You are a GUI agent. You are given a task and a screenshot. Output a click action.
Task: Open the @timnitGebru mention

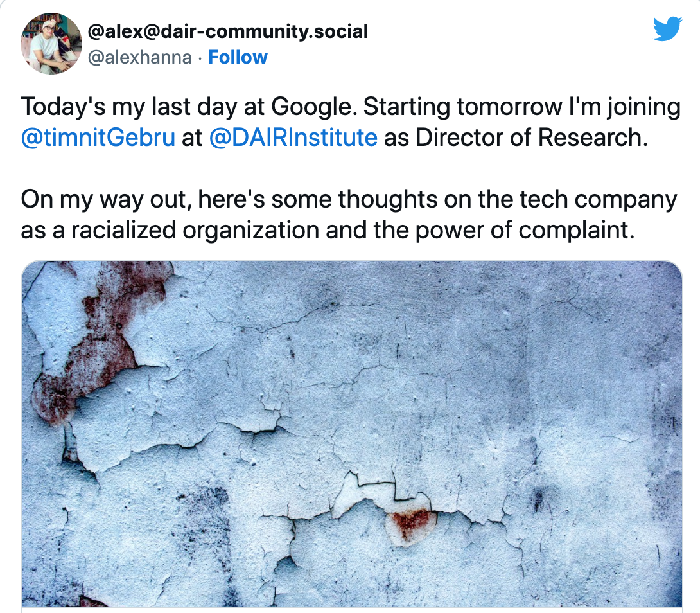coord(98,138)
